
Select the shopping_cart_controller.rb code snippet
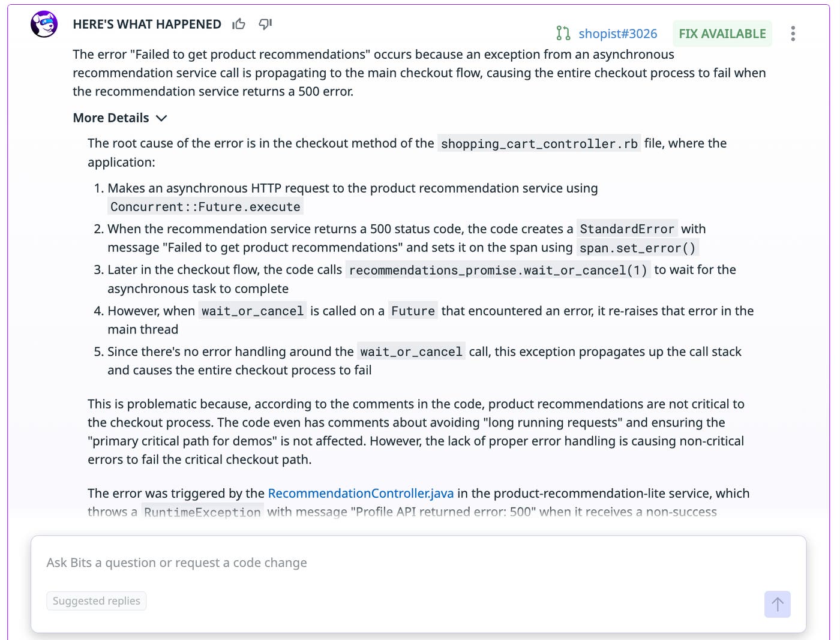(538, 143)
